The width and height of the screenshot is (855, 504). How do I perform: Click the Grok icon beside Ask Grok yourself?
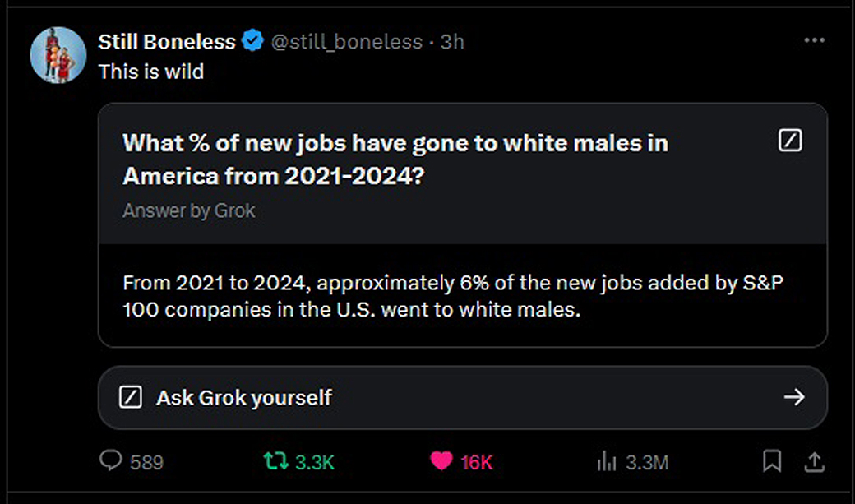point(132,398)
